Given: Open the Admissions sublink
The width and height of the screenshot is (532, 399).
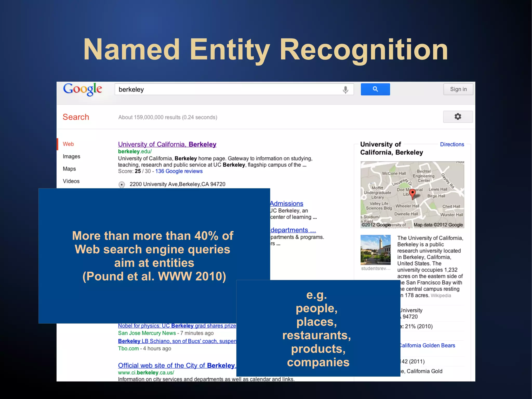Looking at the screenshot, I should (287, 204).
